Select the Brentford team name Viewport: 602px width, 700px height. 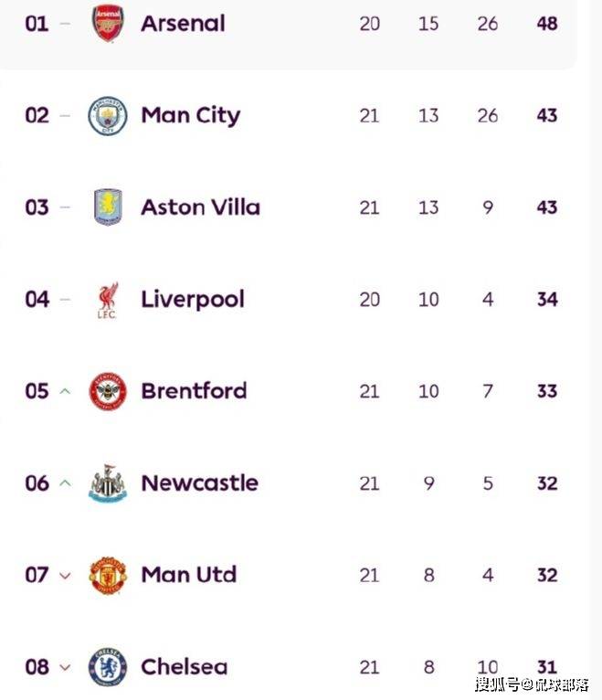click(194, 391)
